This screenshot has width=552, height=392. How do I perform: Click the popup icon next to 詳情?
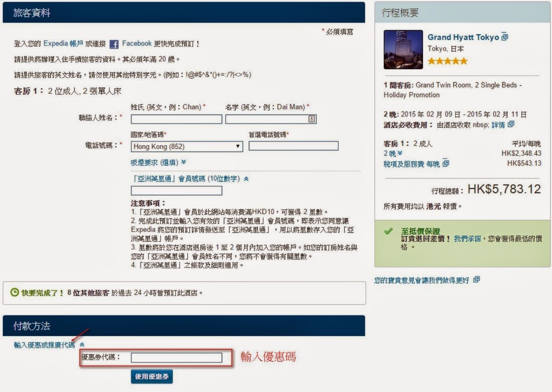511,124
